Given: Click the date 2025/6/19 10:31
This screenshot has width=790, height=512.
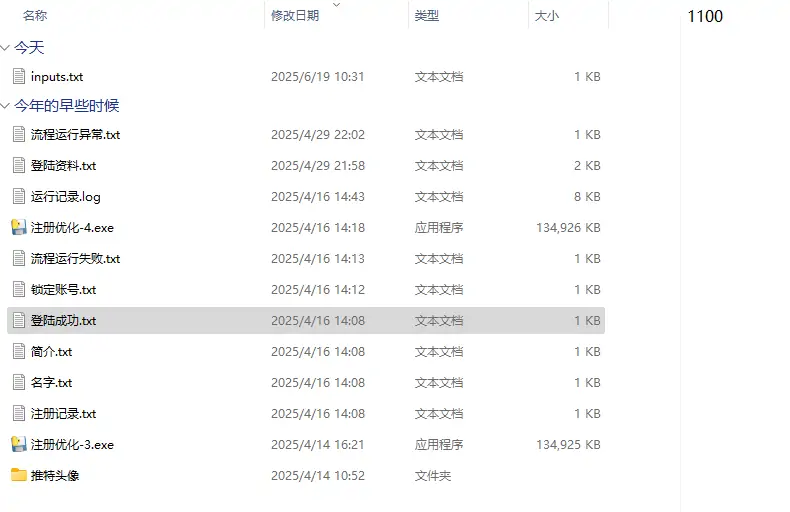Looking at the screenshot, I should pos(317,77).
